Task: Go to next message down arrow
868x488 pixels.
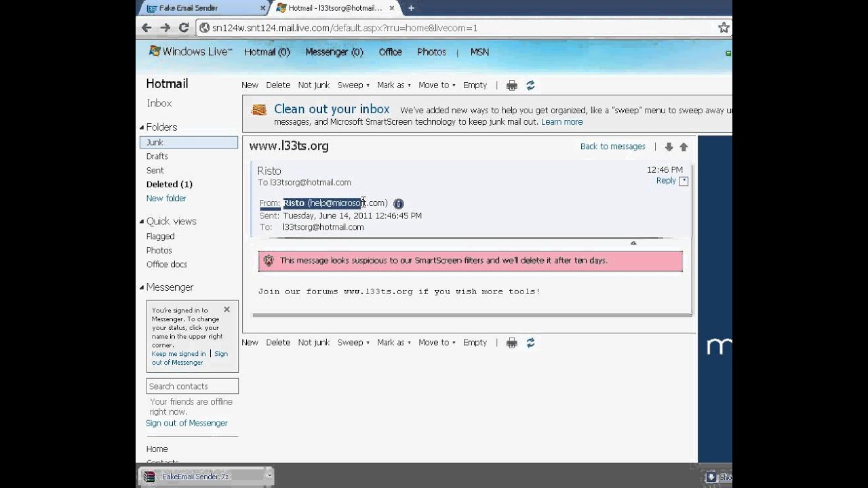Action: [x=669, y=147]
